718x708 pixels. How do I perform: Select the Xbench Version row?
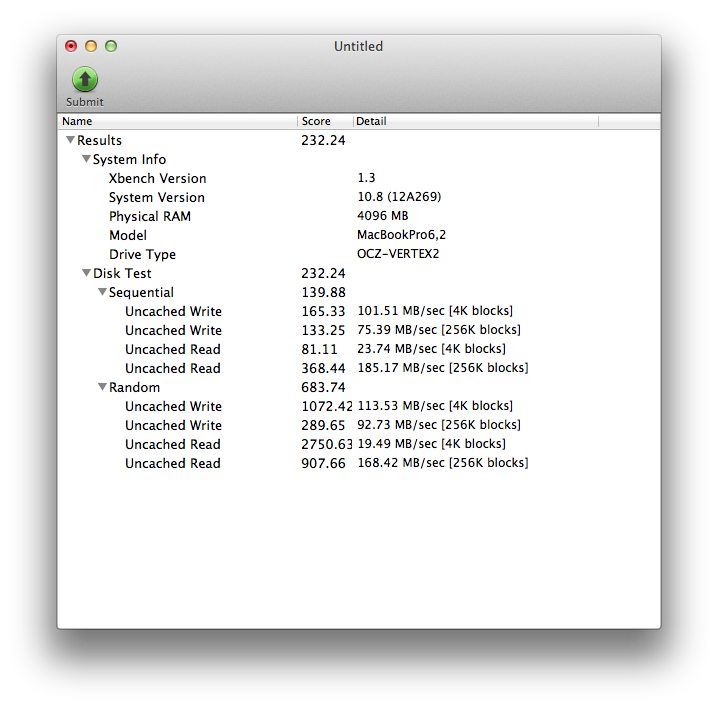click(x=359, y=178)
